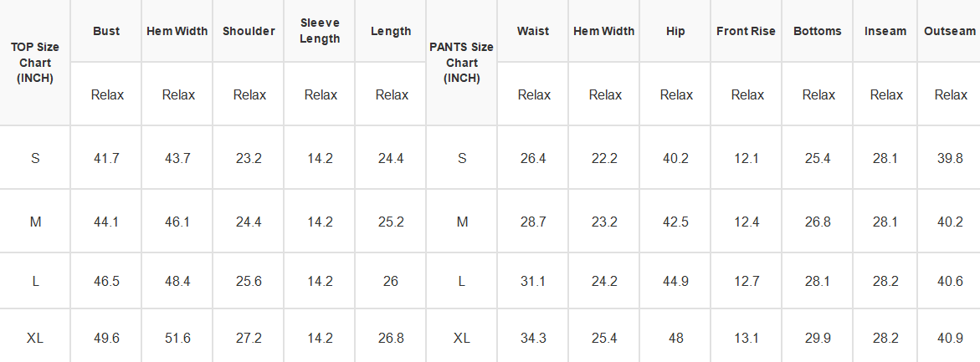Click the Bust column header
Image resolution: width=980 pixels, height=362 pixels.
(x=106, y=31)
